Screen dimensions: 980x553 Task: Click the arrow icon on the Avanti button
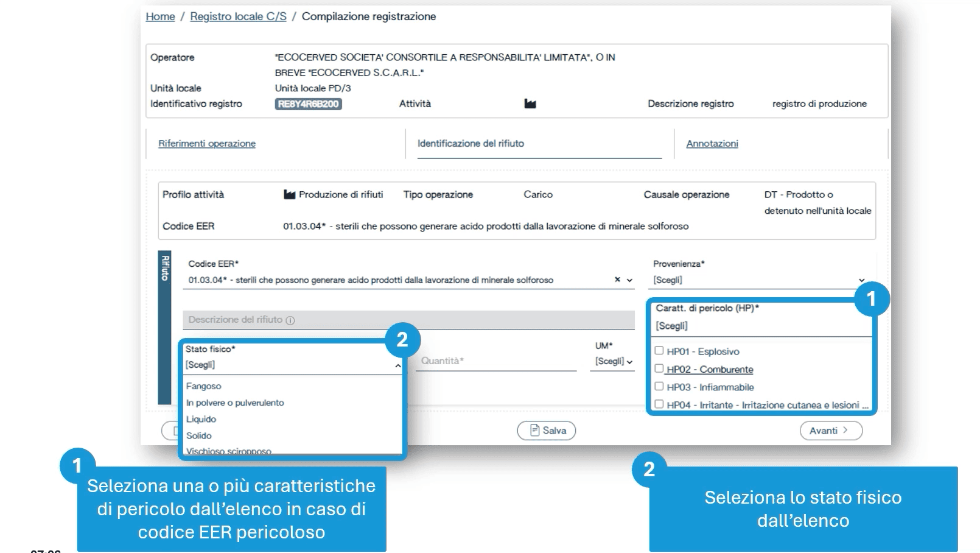[x=845, y=431]
